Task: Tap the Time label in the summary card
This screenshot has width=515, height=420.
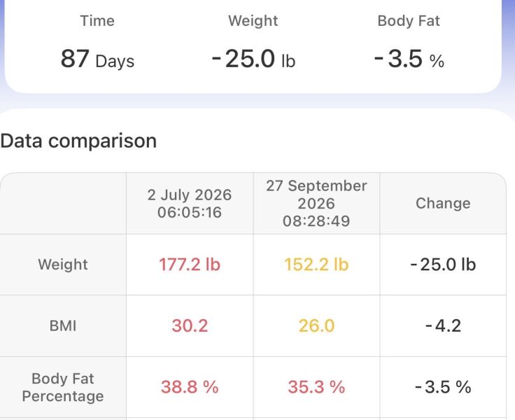Action: click(x=97, y=21)
